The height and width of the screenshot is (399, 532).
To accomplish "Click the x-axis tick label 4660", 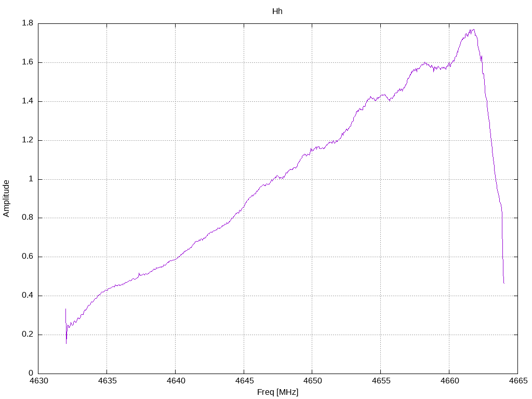I will (449, 381).
